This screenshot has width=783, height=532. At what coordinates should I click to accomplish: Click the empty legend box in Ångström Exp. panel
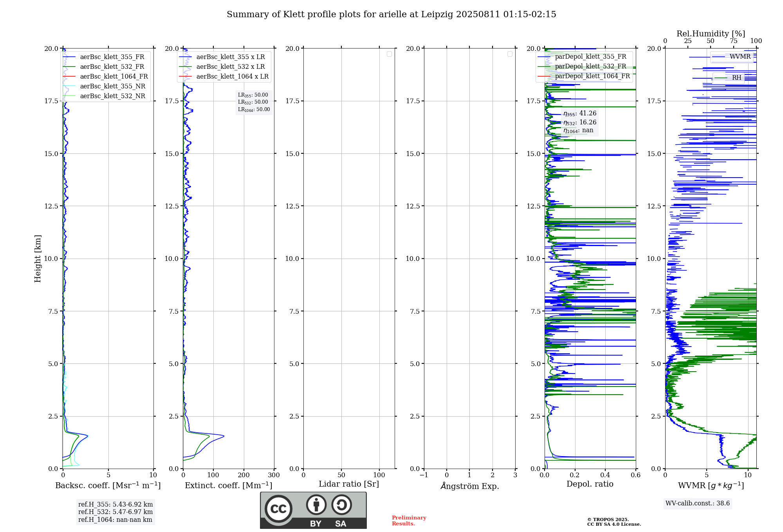point(510,54)
